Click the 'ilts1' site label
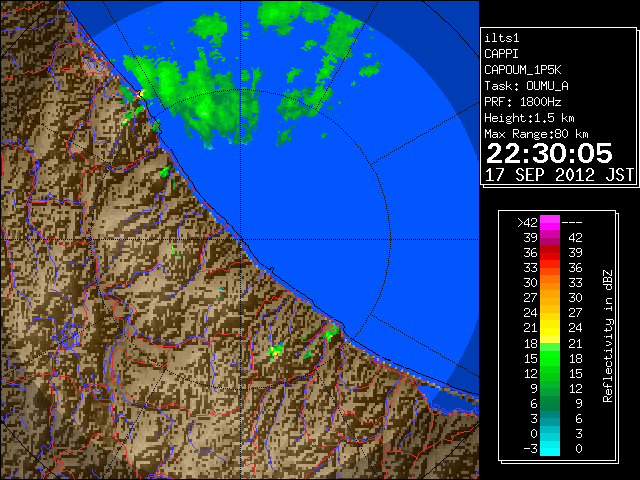The image size is (640, 480). pos(502,38)
